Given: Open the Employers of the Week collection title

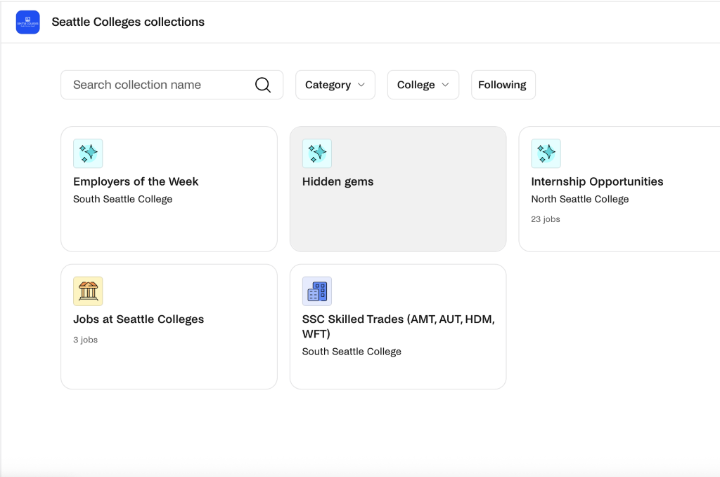Looking at the screenshot, I should [136, 181].
